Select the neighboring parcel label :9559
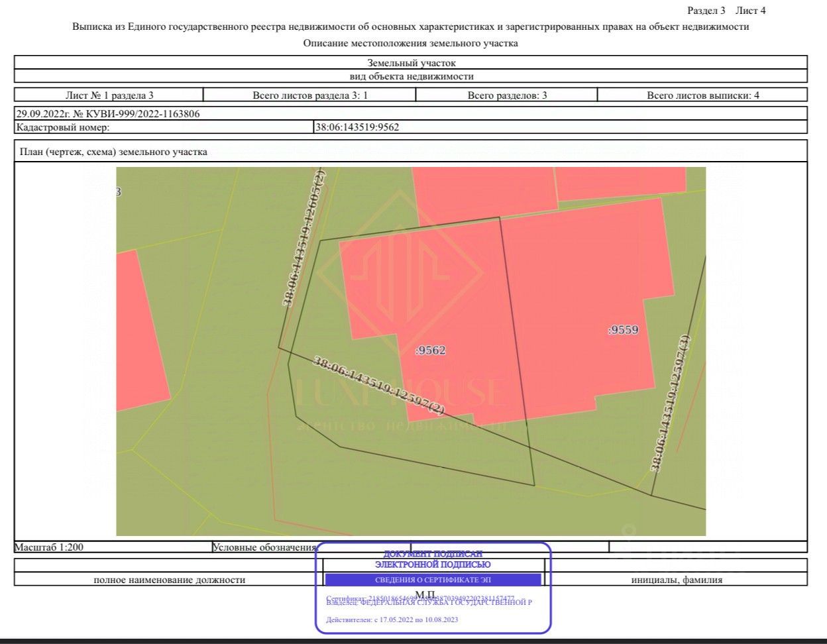The height and width of the screenshot is (644, 827). 623,330
